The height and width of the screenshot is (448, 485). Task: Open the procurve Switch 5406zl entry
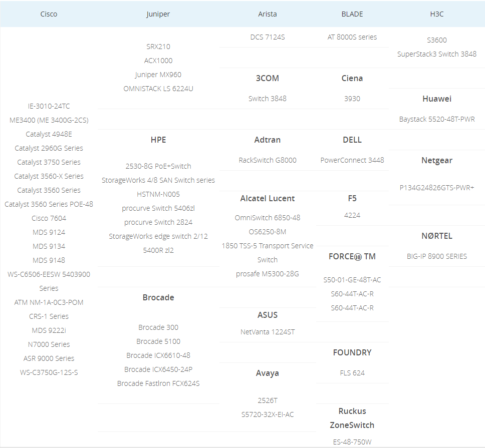158,208
